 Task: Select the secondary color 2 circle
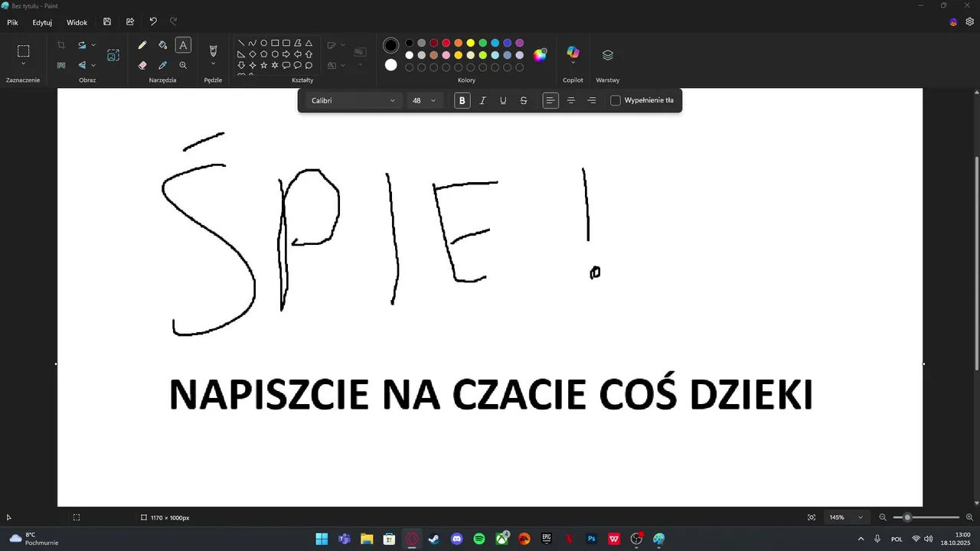(x=391, y=65)
